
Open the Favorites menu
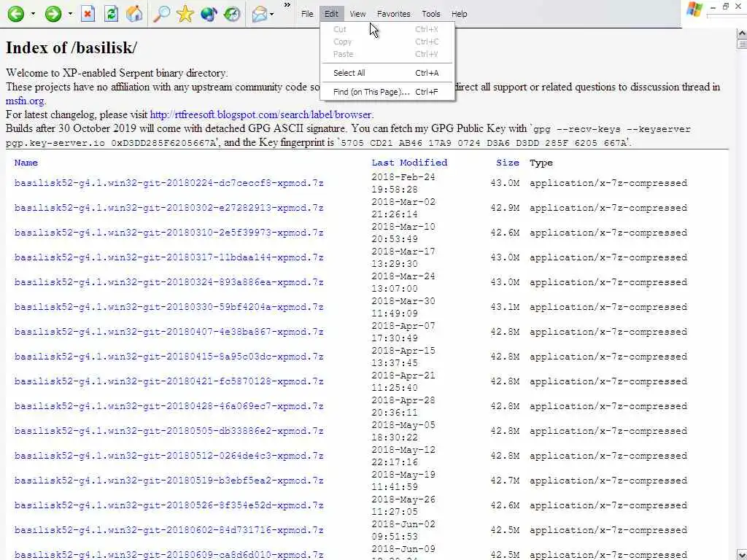[393, 14]
